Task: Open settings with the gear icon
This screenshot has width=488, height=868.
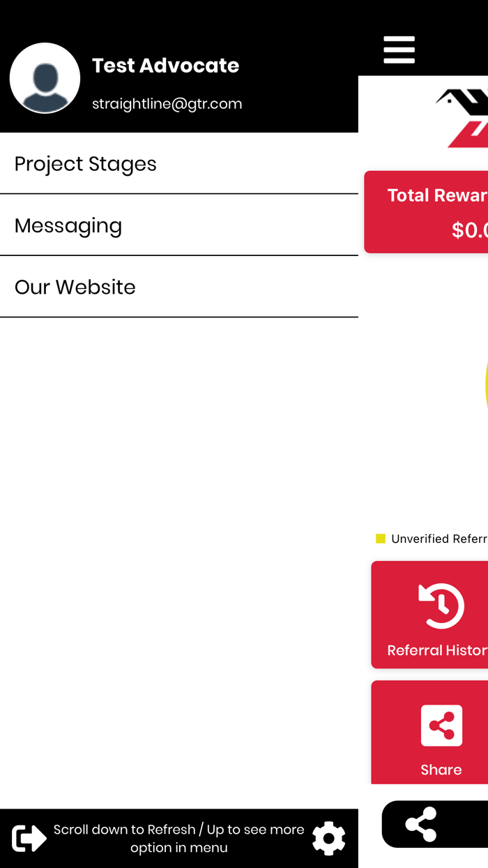Action: click(x=329, y=838)
